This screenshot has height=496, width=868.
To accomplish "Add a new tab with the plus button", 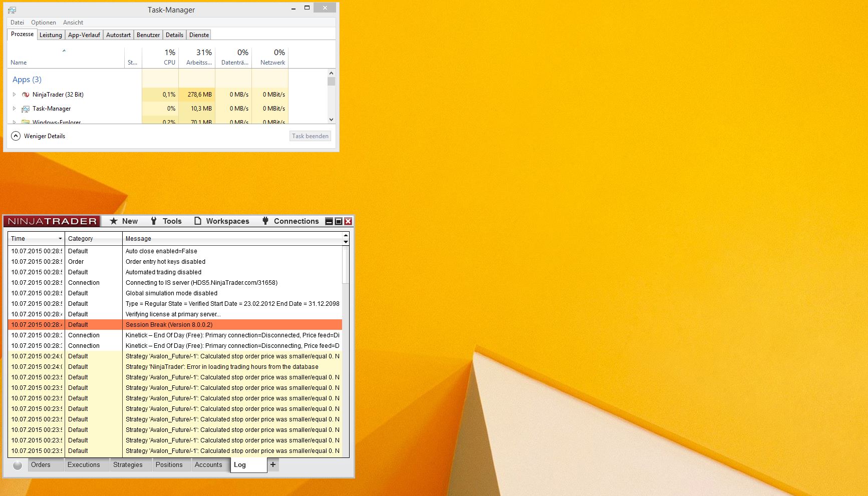I will coord(273,464).
